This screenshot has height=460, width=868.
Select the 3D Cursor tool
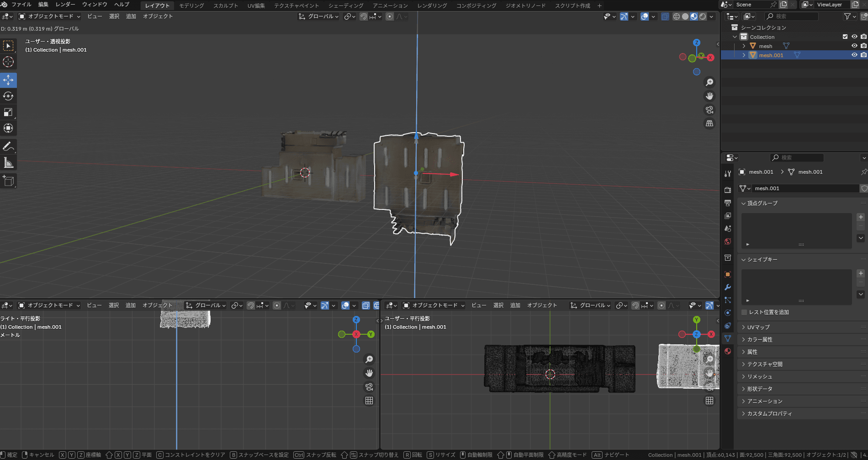point(8,62)
